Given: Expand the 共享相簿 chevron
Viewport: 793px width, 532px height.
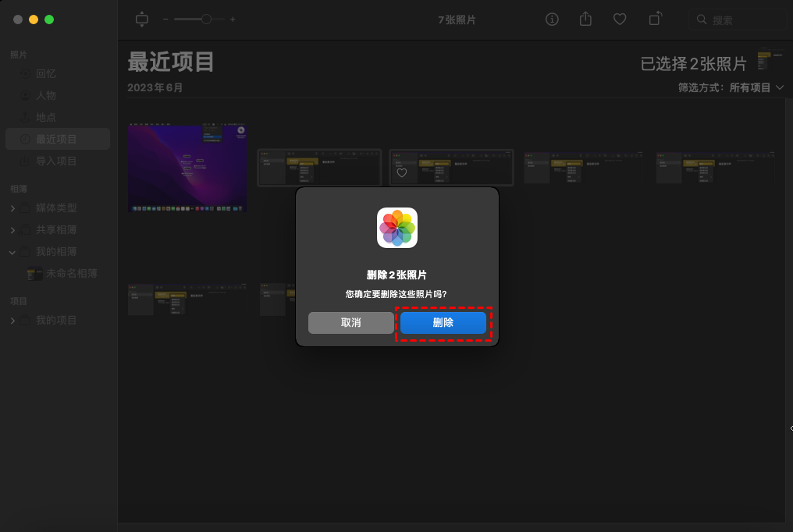Looking at the screenshot, I should [12, 230].
